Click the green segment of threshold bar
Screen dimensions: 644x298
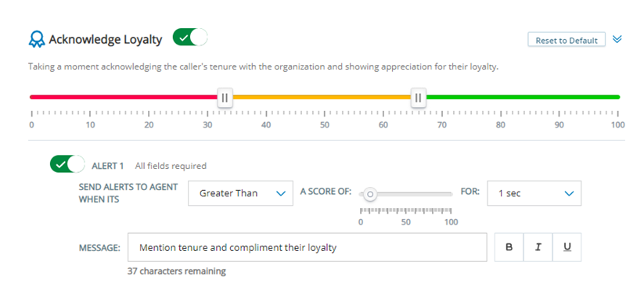523,97
